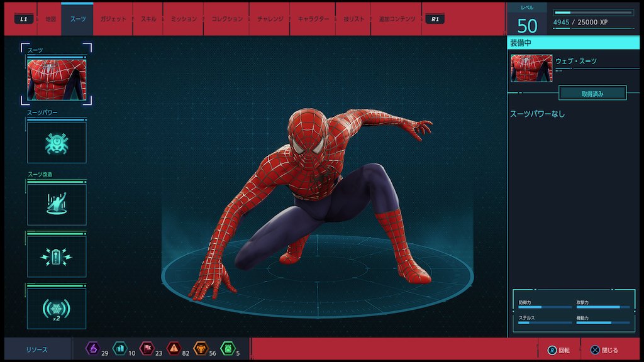Click the orange challenge token icon
The width and height of the screenshot is (644, 362).
coord(201,348)
